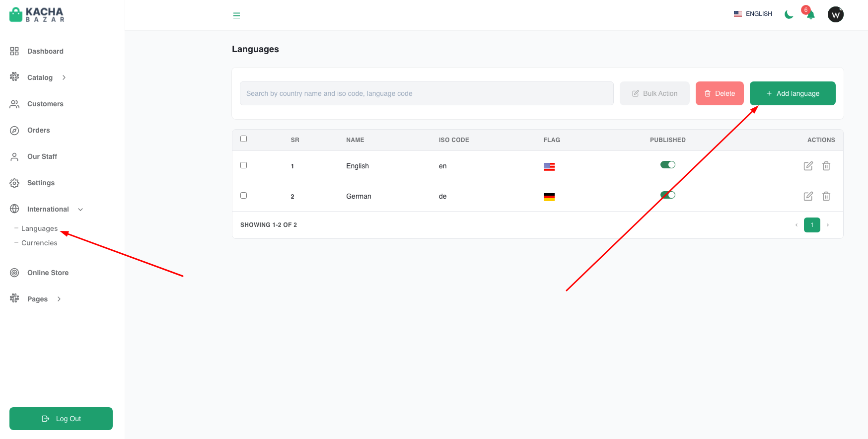Click the Catalog sidebar icon
This screenshot has height=439, width=868.
coord(14,77)
